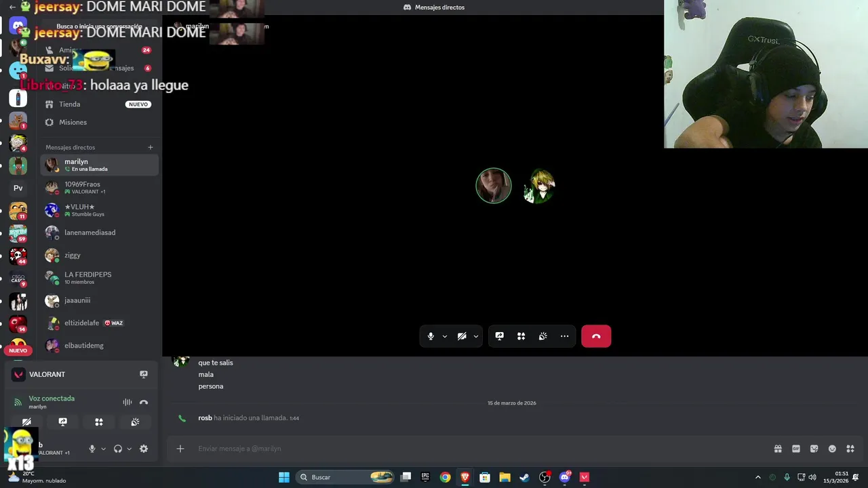Screen dimensions: 868x488
Task: Open OBS Studio from the taskbar
Action: [545, 477]
